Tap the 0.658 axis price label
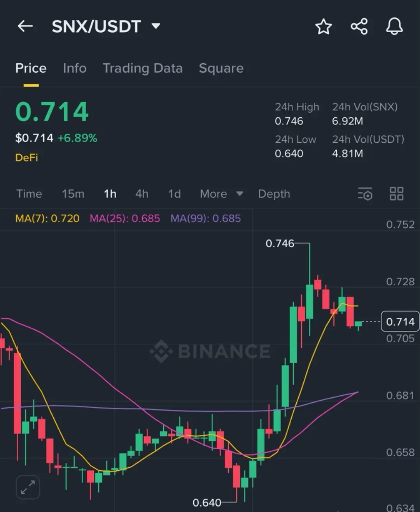This screenshot has height=512, width=420. coord(400,452)
